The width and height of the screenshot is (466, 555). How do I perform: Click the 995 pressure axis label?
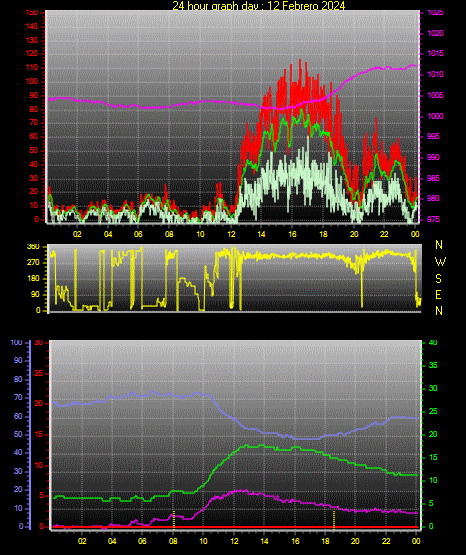tap(433, 136)
